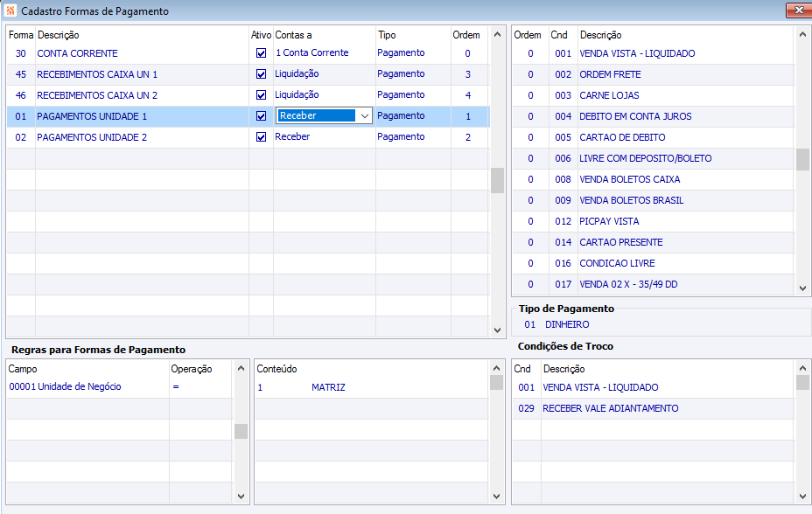
Task: Select the CONTA CORRENTE row
Action: click(248, 53)
